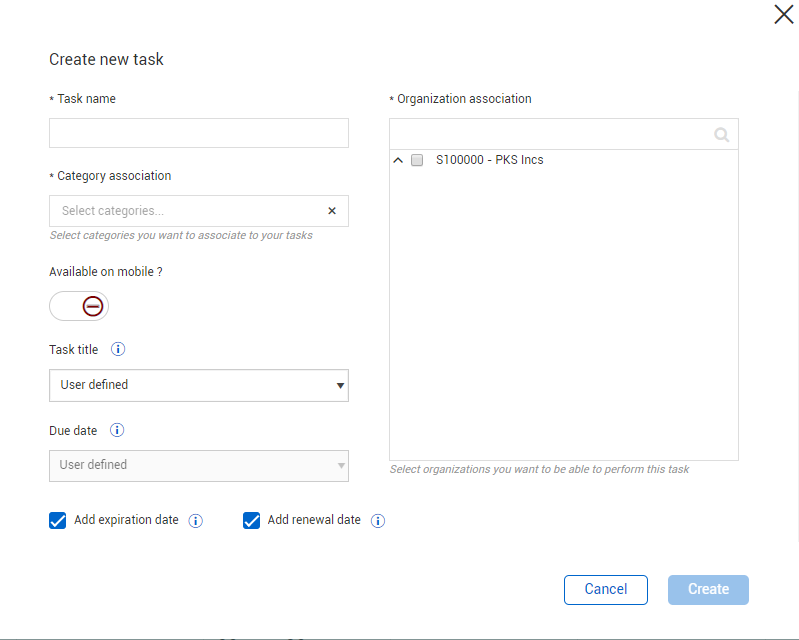This screenshot has width=799, height=640.
Task: Click the Due date info icon
Action: [117, 431]
